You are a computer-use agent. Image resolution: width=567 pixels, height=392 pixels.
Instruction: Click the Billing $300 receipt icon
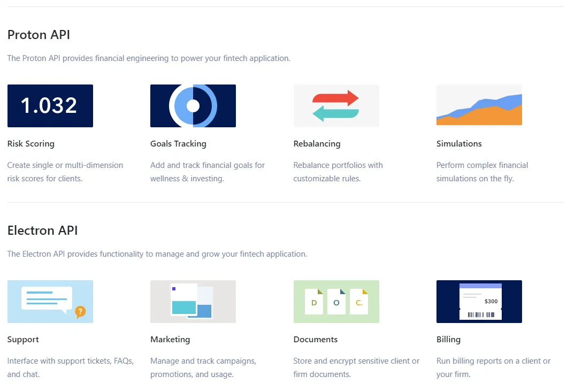479,301
